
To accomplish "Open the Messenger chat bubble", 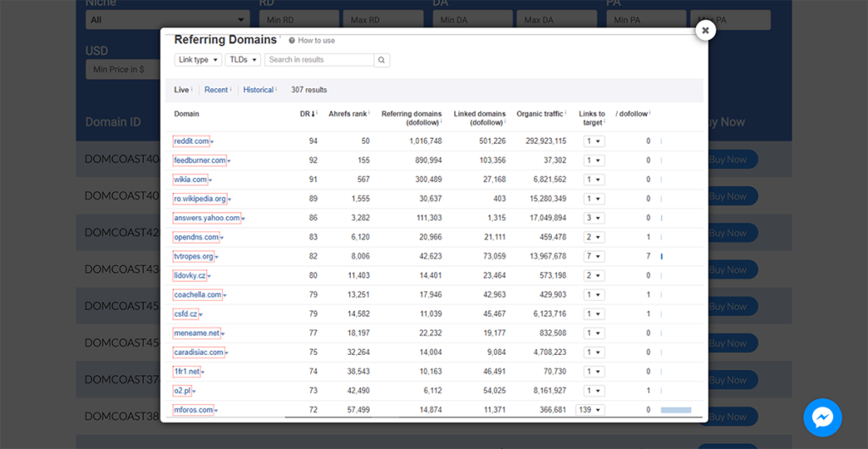I will 822,418.
